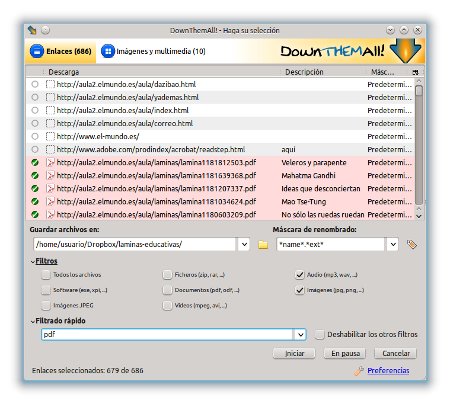Click the save directory path field
Viewport: 450px width, 404px height.
coord(134,244)
